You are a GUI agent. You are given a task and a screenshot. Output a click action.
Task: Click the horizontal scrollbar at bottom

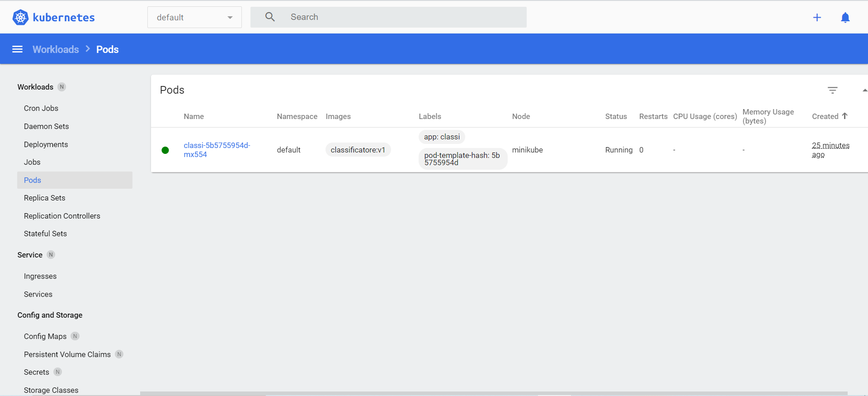(x=493, y=393)
